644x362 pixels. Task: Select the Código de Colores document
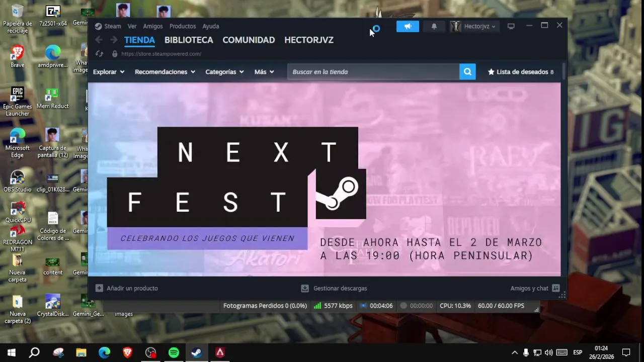click(52, 226)
